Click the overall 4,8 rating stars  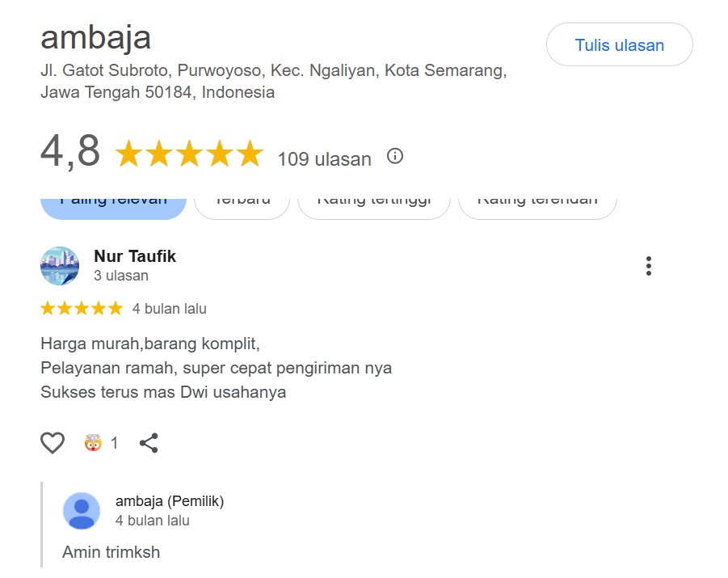coord(189,154)
